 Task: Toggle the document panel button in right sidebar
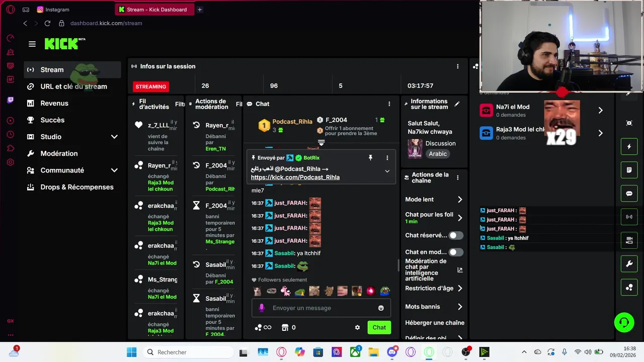point(629,170)
